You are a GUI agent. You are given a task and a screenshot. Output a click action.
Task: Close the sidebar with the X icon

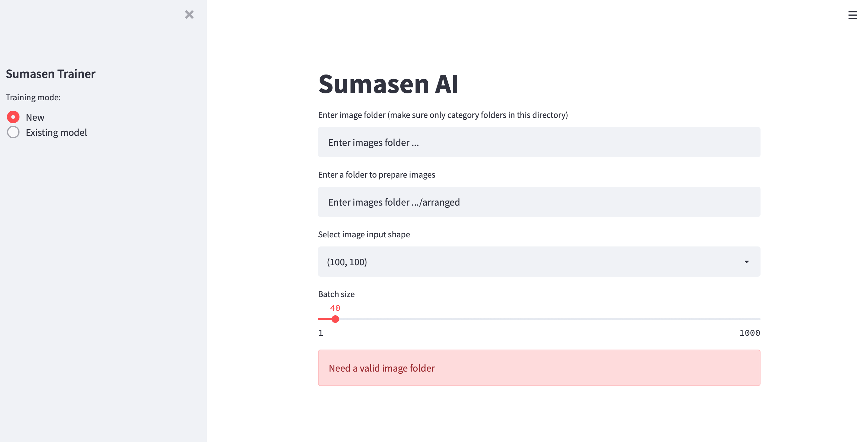[189, 14]
